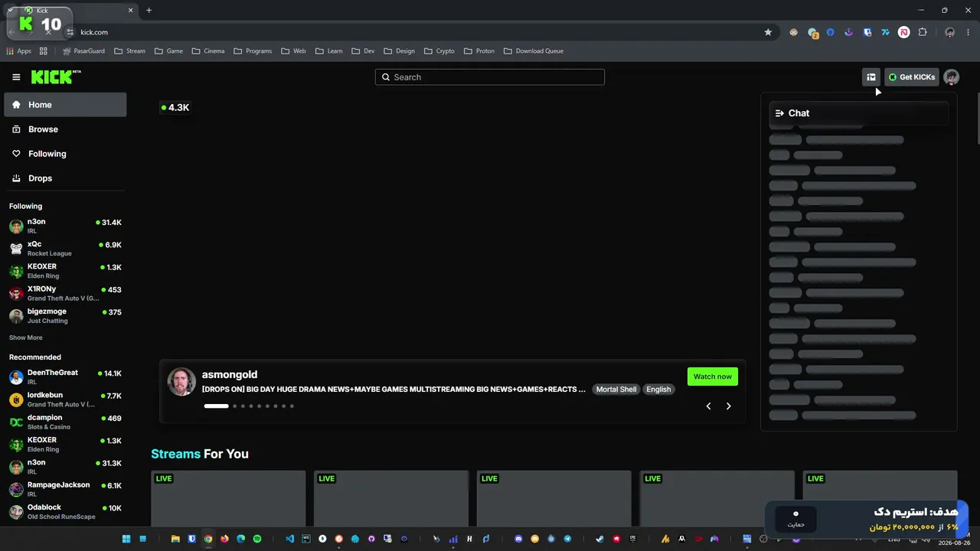Open Following in the sidebar

click(65, 154)
